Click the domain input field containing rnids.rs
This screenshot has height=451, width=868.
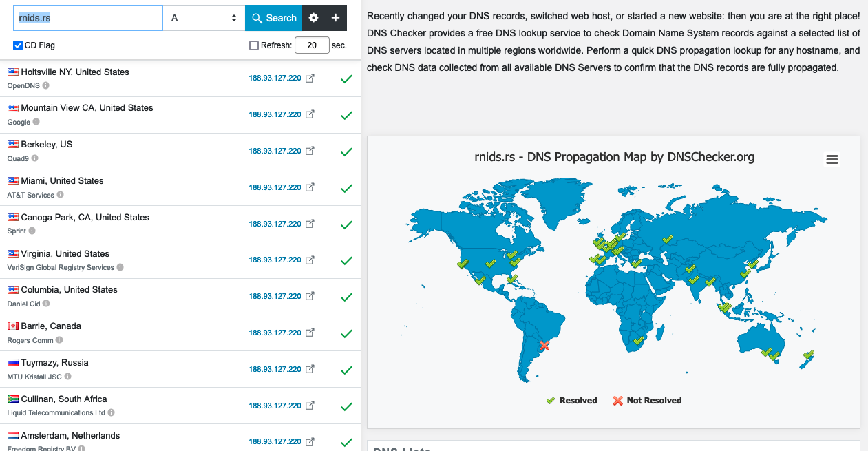[x=88, y=18]
